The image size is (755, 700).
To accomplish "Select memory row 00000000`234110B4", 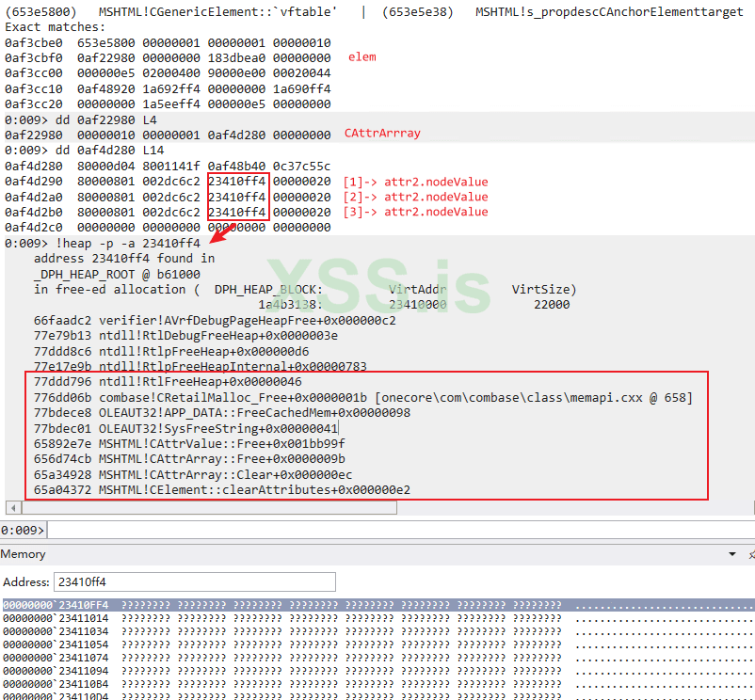I will (377, 684).
